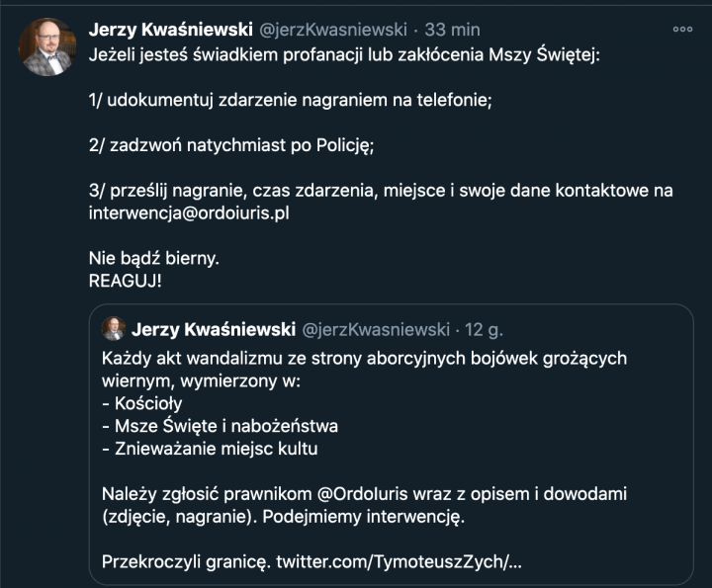Image resolution: width=712 pixels, height=588 pixels.
Task: Follow the twitter.com/TymoteuszZych link
Action: click(x=399, y=562)
